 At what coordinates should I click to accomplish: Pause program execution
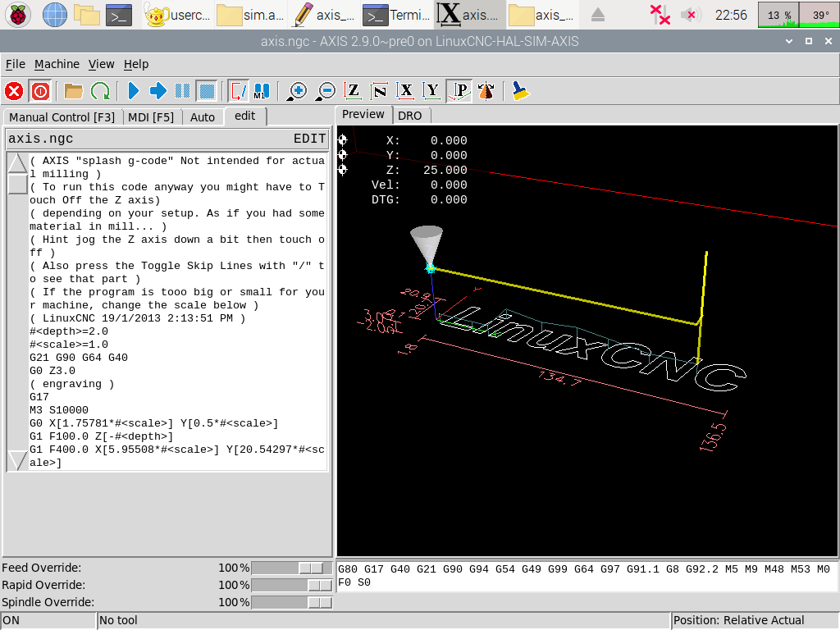tap(183, 91)
